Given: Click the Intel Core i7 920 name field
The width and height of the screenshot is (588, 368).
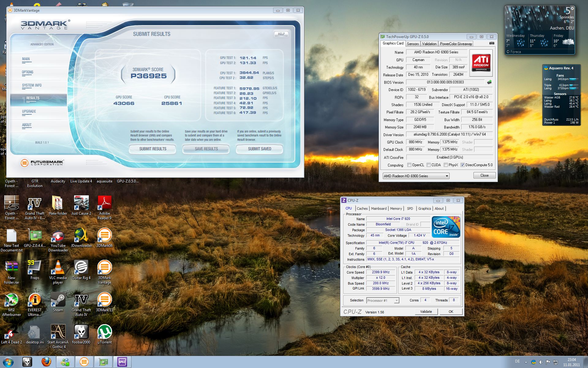Looking at the screenshot, I should (398, 219).
